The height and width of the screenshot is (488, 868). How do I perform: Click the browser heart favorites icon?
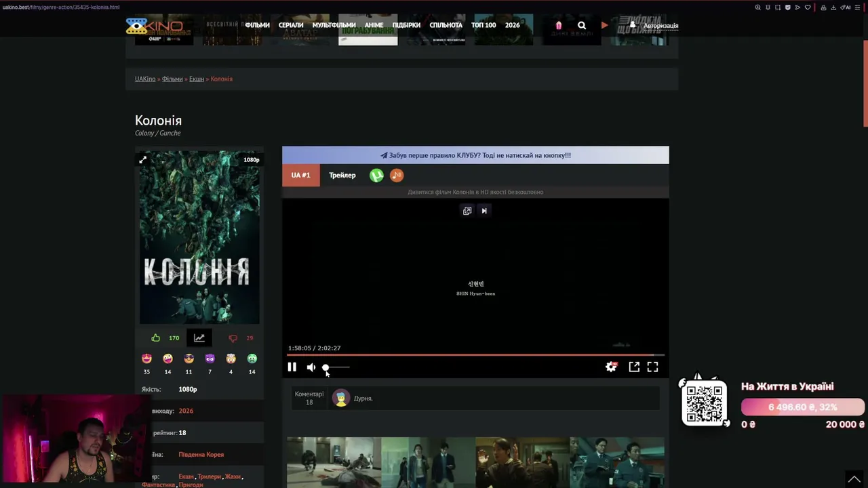click(808, 7)
